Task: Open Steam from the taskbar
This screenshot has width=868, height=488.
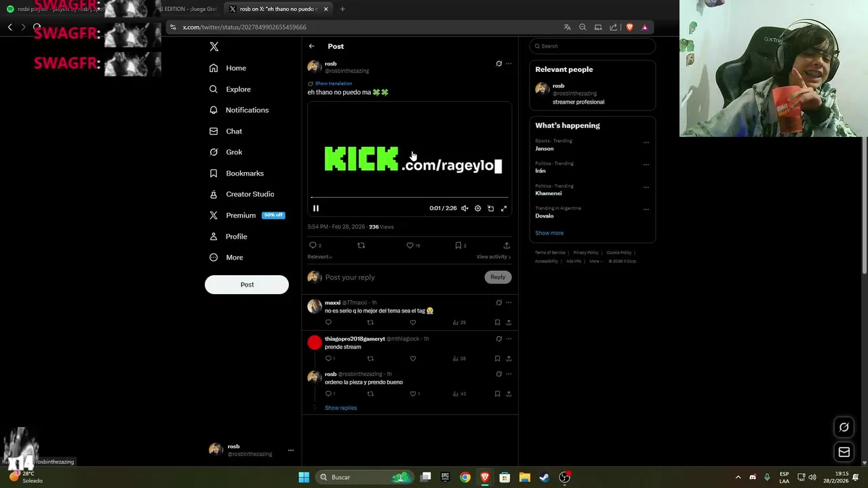Action: [x=544, y=477]
